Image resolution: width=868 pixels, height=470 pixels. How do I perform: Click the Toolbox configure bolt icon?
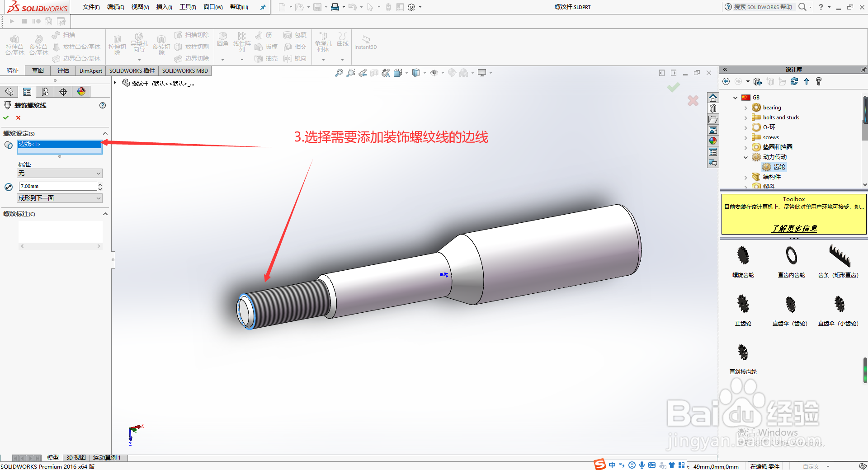pos(819,81)
